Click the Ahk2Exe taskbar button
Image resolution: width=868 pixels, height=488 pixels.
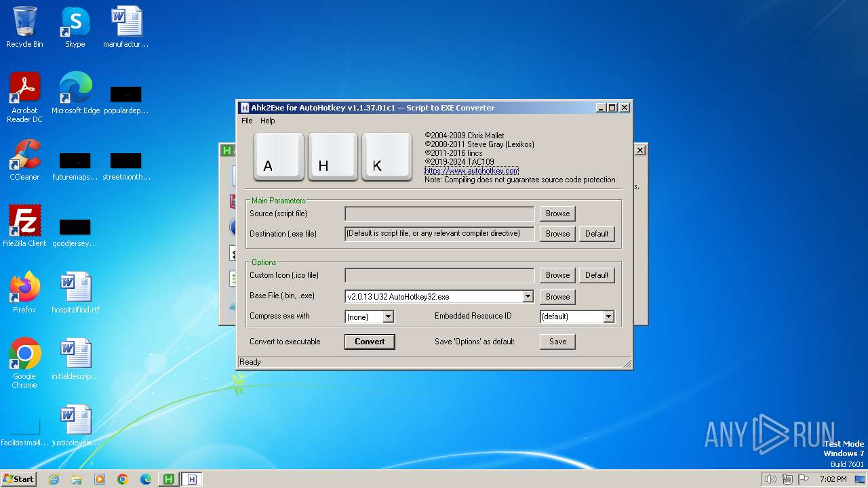(192, 479)
